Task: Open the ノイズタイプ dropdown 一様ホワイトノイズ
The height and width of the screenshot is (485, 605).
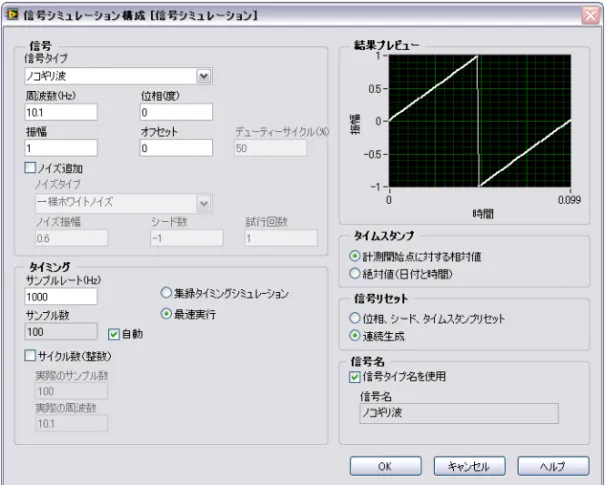Action: (124, 203)
